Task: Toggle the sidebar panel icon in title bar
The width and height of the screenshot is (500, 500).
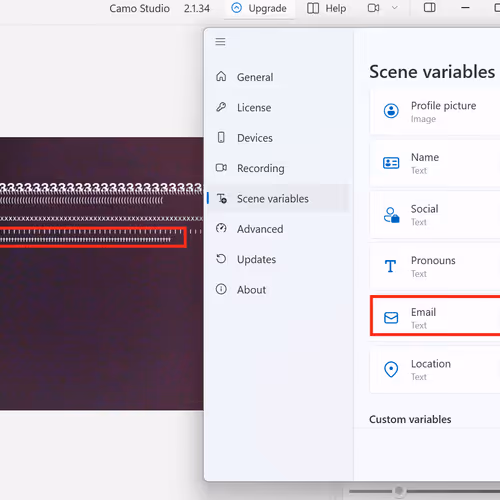Action: pos(429,8)
